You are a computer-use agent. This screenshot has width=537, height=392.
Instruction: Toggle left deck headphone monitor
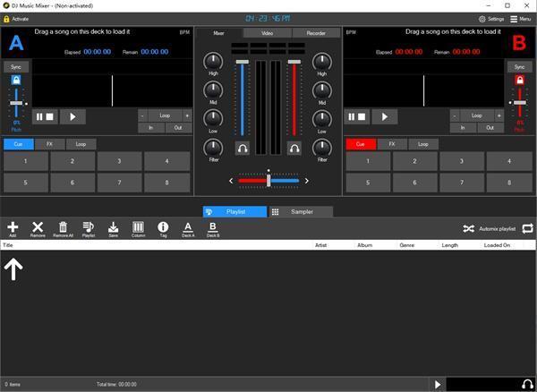click(243, 148)
